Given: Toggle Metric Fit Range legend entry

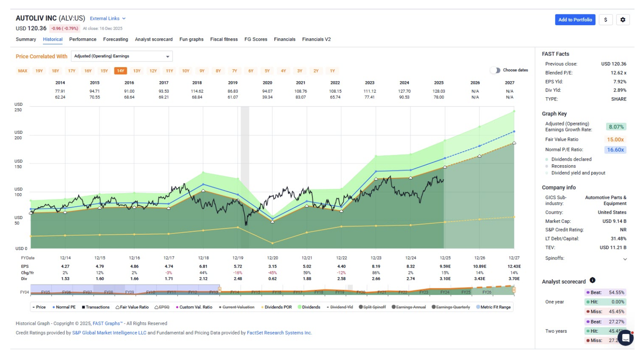Looking at the screenshot, I should point(493,307).
